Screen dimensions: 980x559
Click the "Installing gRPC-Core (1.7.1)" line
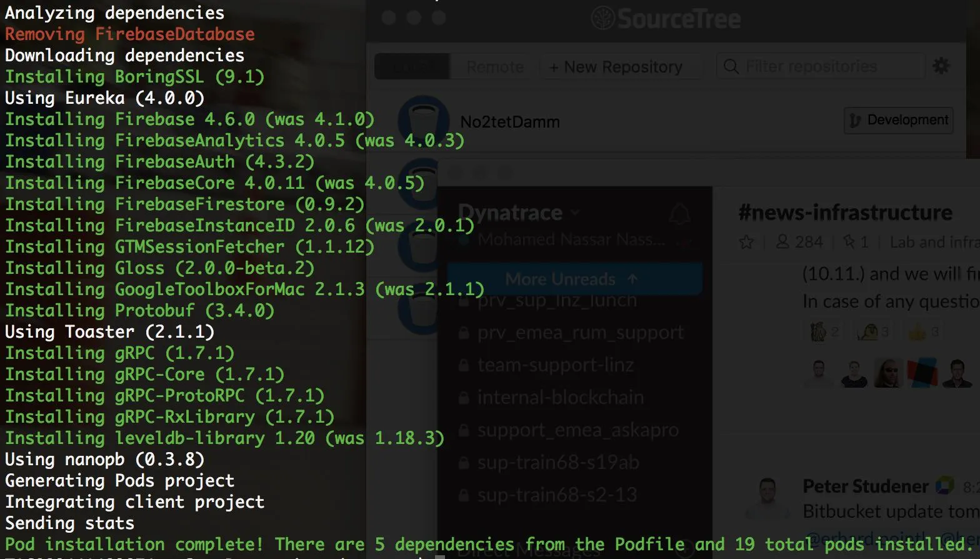point(144,375)
